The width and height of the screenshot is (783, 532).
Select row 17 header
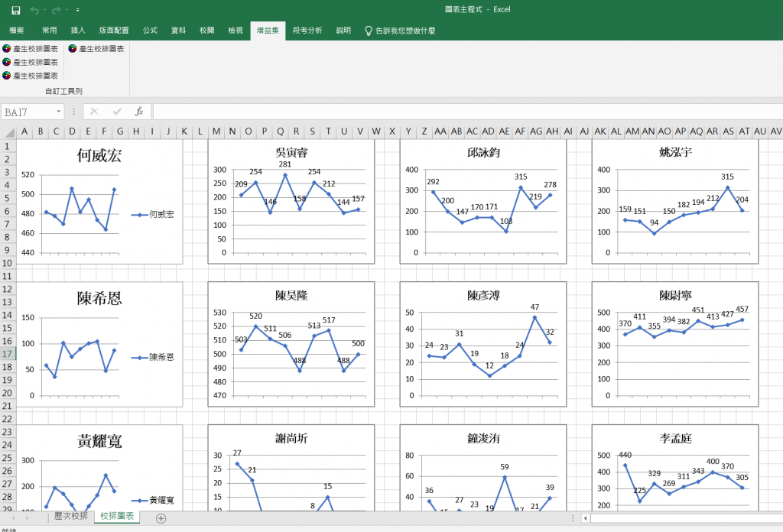[8, 354]
